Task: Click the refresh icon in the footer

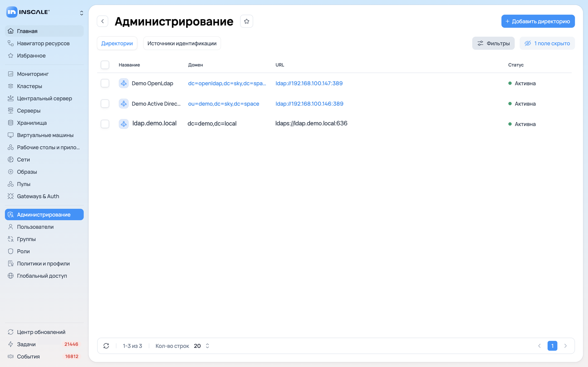Action: 106,346
